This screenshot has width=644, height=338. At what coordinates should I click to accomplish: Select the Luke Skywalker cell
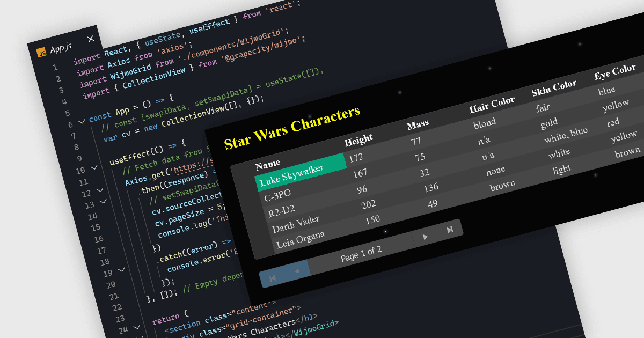pos(301,172)
